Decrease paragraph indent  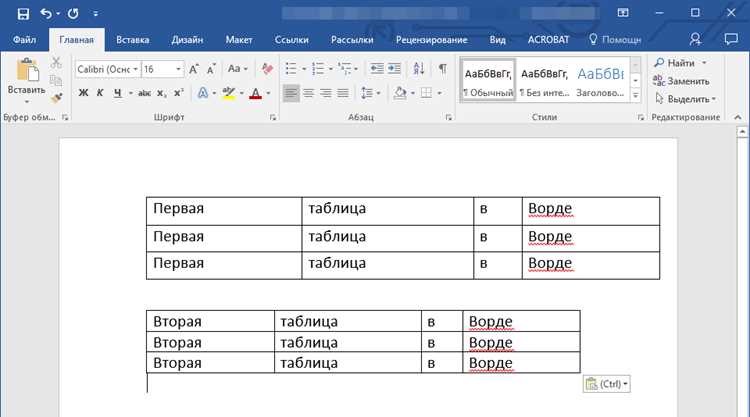377,69
